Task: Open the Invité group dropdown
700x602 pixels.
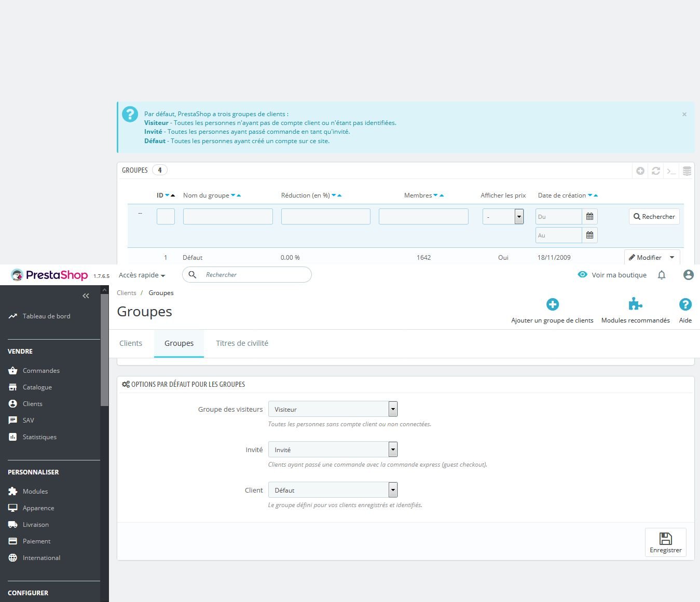Action: (x=333, y=450)
